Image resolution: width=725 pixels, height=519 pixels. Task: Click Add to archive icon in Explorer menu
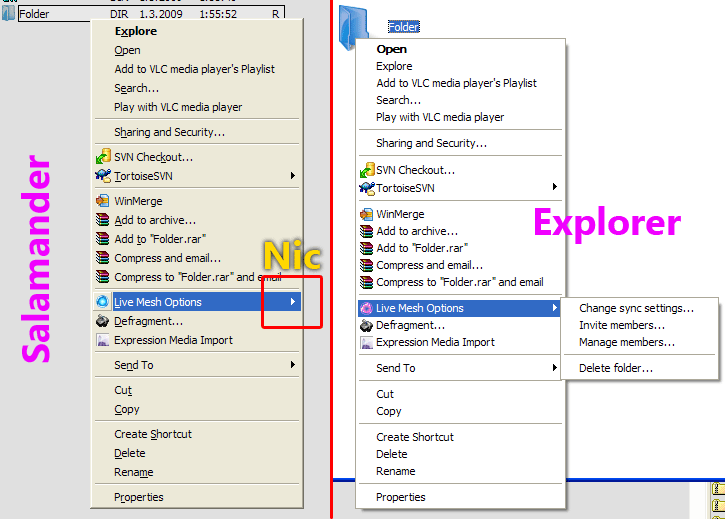[366, 231]
